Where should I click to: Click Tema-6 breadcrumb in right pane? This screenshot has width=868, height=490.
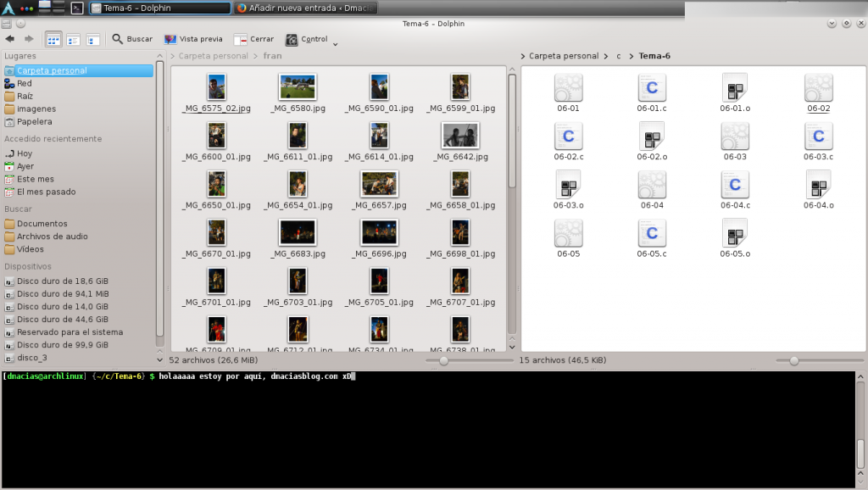click(x=654, y=56)
